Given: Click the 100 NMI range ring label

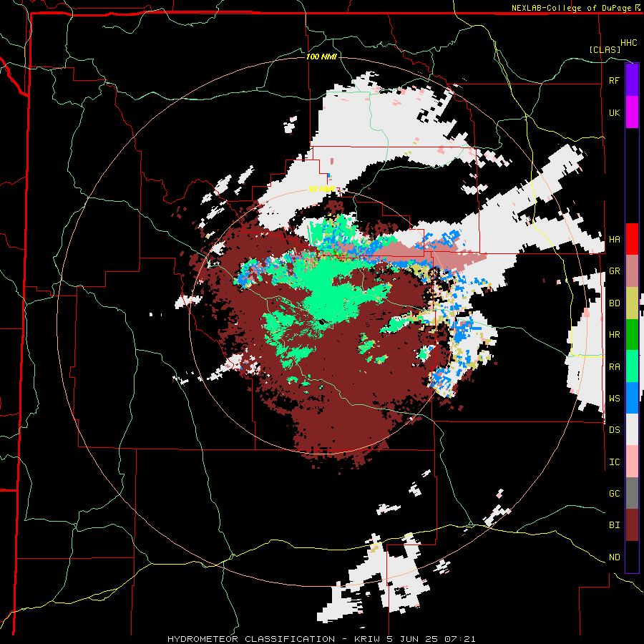Looking at the screenshot, I should pos(321,57).
